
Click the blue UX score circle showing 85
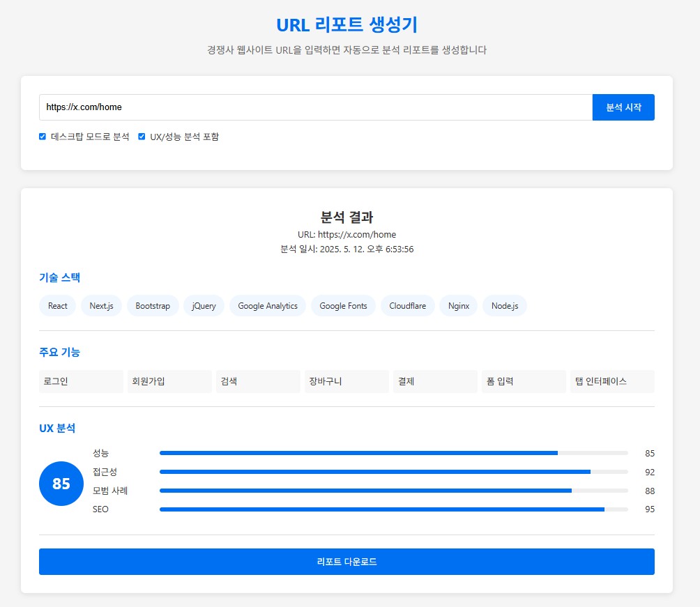tap(61, 483)
